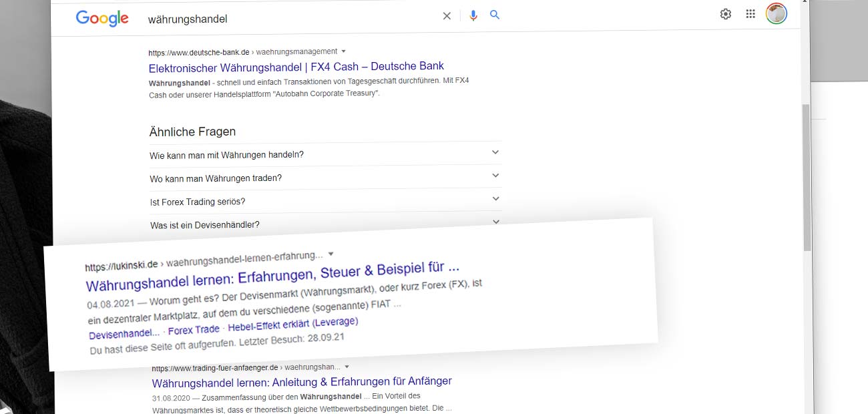Open Elektronischer Währungshandel Deutsche Bank result
The image size is (868, 414).
(x=296, y=66)
